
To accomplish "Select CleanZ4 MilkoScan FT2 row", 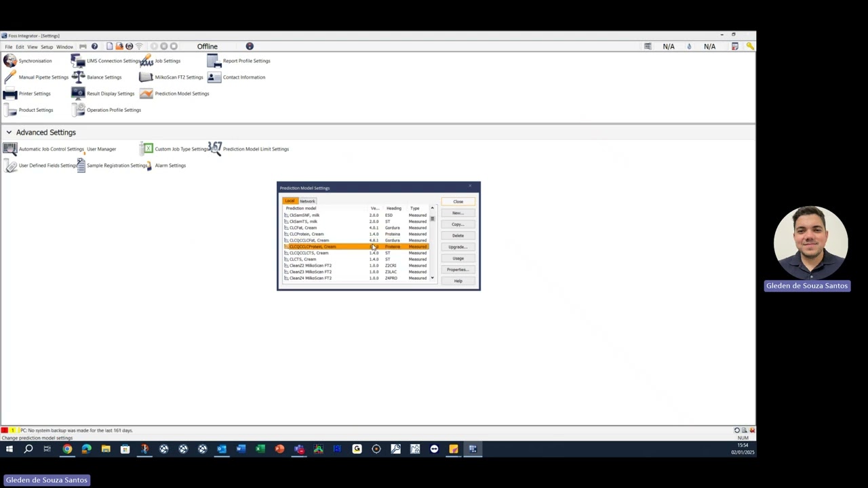I will 355,278.
